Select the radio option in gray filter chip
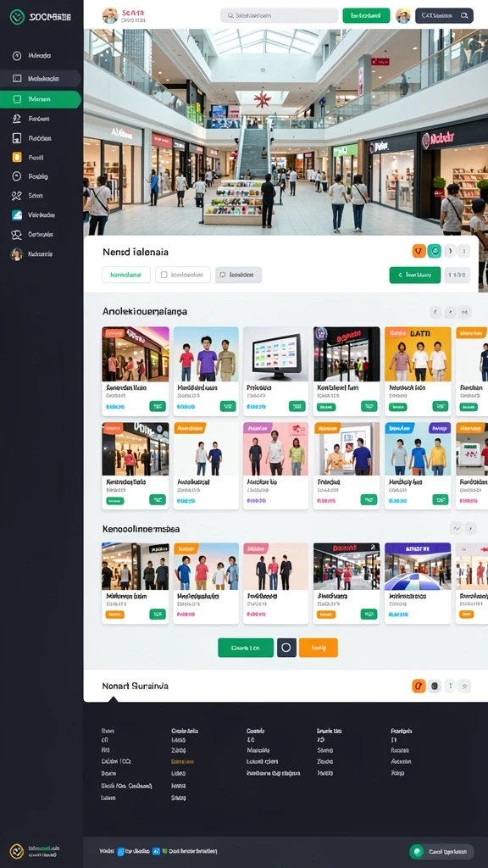This screenshot has width=488, height=868. coord(223,275)
